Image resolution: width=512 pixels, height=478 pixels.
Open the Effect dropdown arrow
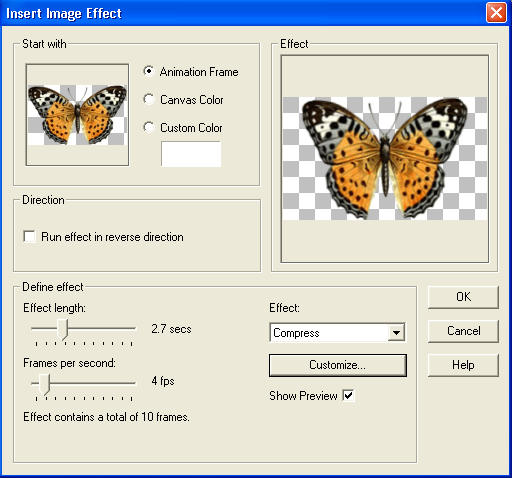click(x=396, y=332)
